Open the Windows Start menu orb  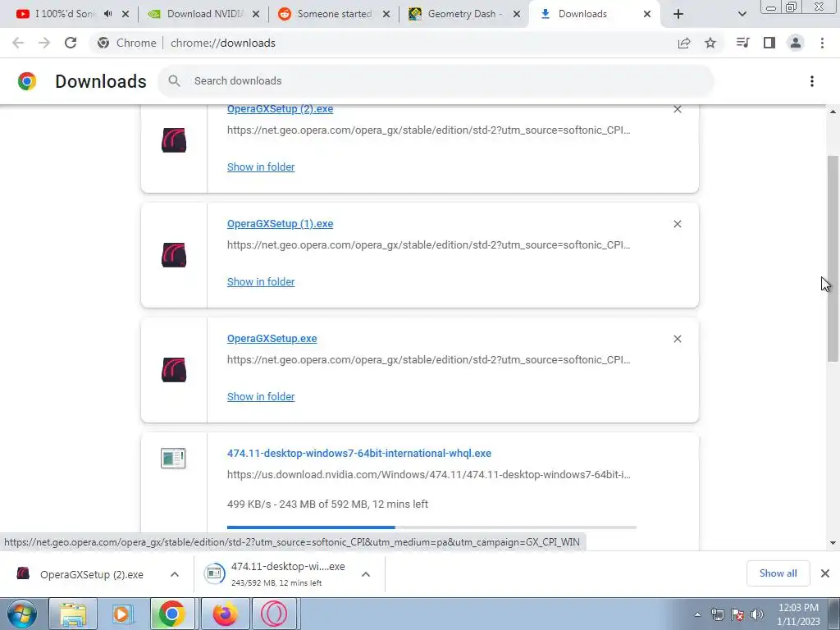[x=22, y=614]
